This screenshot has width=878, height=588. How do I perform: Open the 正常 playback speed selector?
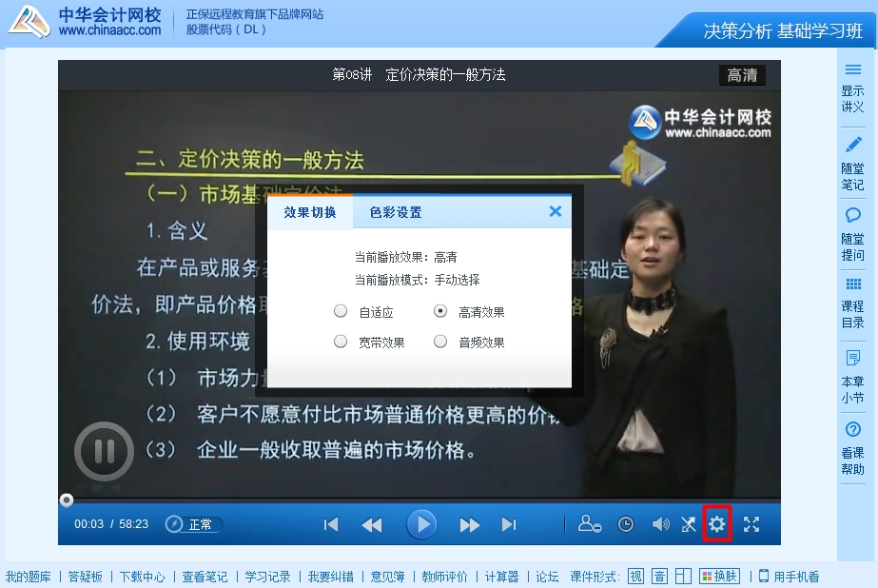coord(195,524)
